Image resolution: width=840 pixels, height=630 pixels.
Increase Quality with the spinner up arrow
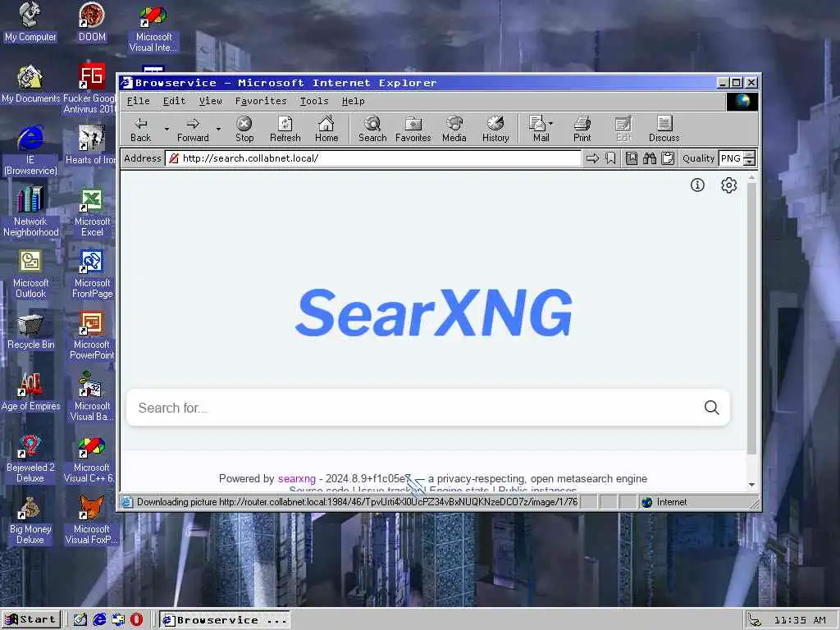point(750,155)
